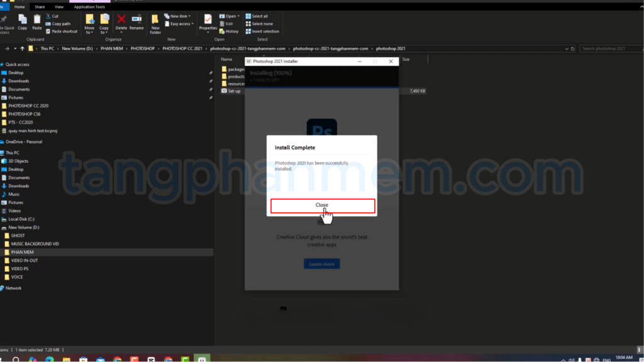This screenshot has width=644, height=362.
Task: Open the New item dropdown
Action: (178, 16)
